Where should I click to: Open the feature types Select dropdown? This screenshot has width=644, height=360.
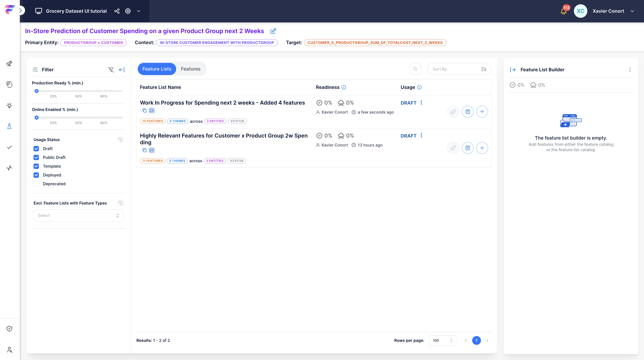[79, 216]
